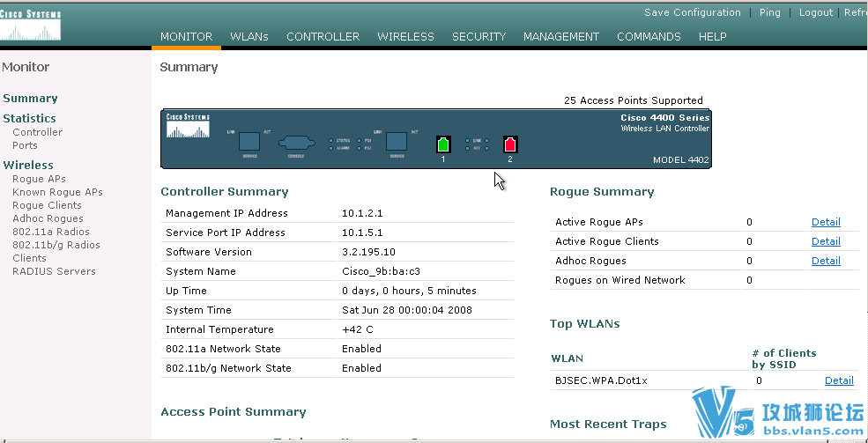Open the CONTROLLER menu tab
Viewport: 868px width, 443px height.
tap(323, 36)
